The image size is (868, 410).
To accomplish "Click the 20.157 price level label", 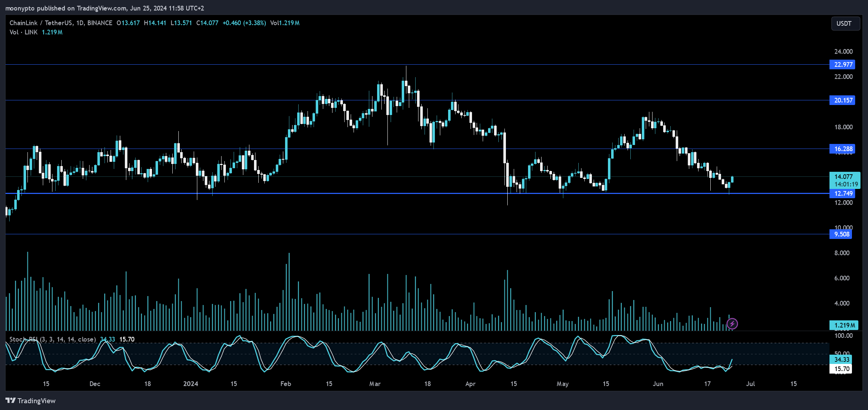I will tap(842, 100).
